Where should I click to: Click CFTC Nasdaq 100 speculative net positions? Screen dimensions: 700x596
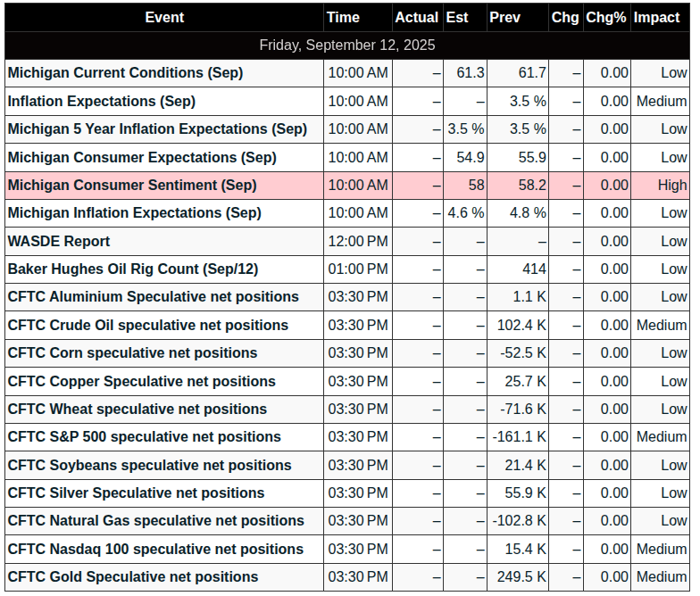pos(155,550)
